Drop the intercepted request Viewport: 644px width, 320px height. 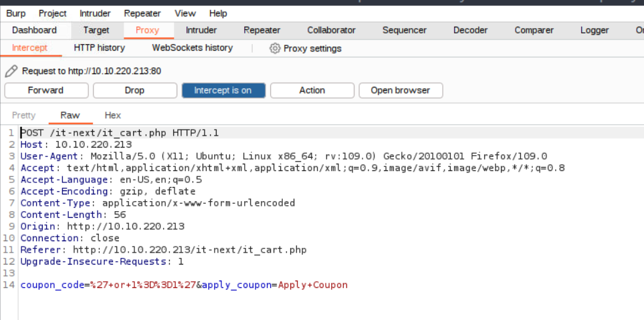134,90
